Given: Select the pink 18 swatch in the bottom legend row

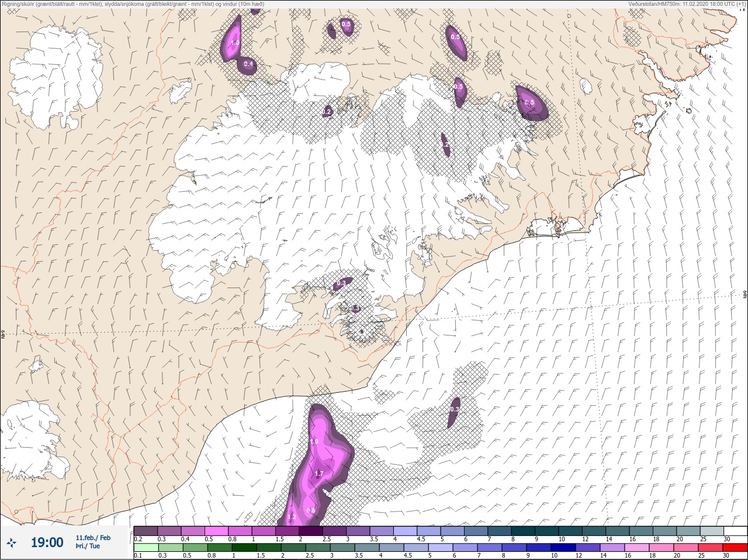Looking at the screenshot, I should click(662, 548).
